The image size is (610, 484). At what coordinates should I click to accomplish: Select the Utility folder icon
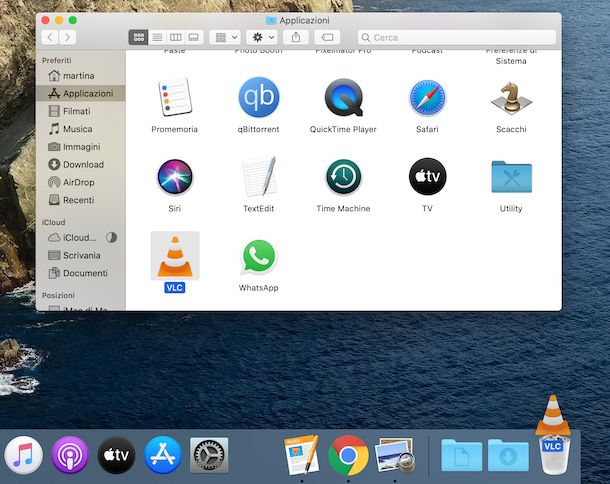point(511,177)
